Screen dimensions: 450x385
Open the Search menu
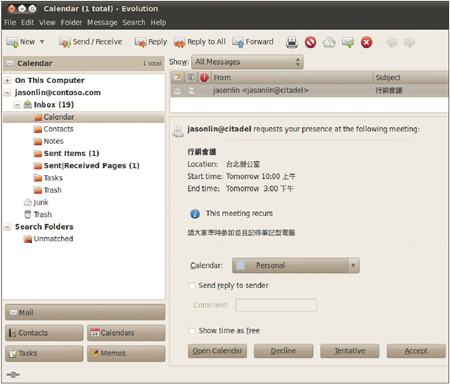pyautogui.click(x=134, y=22)
